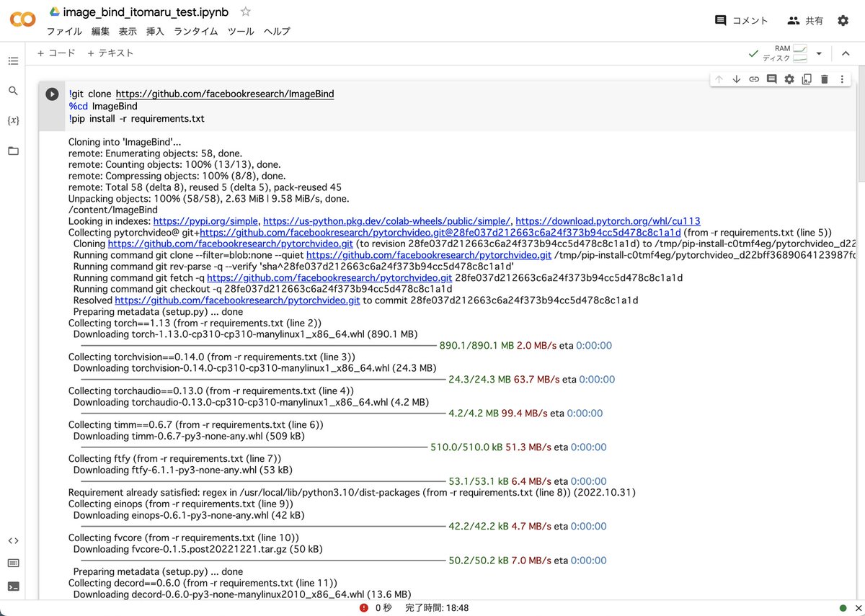Click 'Collecting decord==0.6.0' output line
This screenshot has height=616, width=865.
tap(203, 583)
